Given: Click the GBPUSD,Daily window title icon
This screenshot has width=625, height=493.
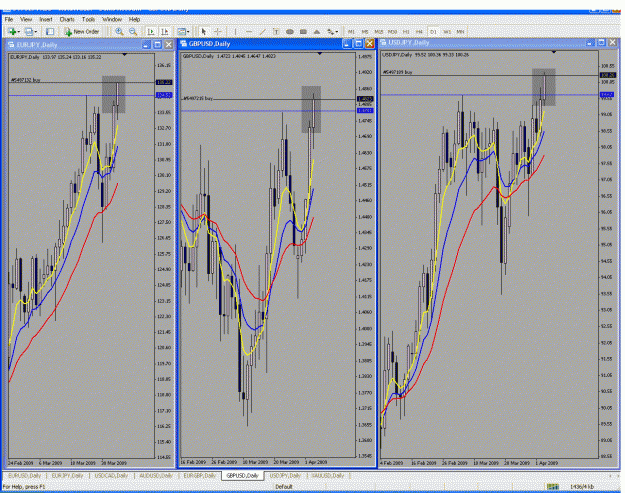Looking at the screenshot, I should (184, 43).
